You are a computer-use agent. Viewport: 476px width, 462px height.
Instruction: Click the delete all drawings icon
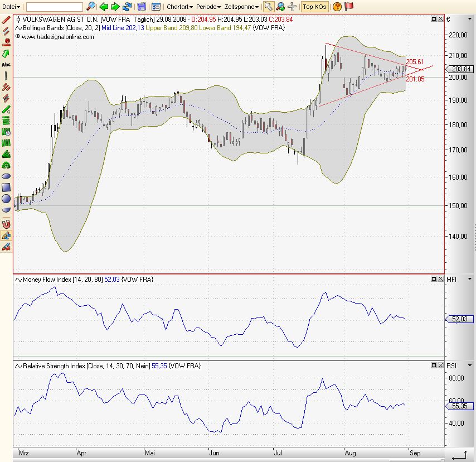point(6,247)
